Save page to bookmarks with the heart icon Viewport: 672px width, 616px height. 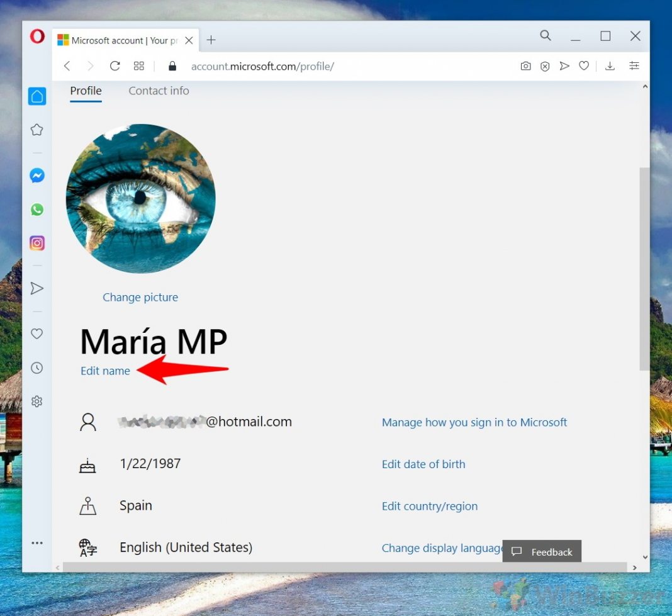pyautogui.click(x=583, y=65)
